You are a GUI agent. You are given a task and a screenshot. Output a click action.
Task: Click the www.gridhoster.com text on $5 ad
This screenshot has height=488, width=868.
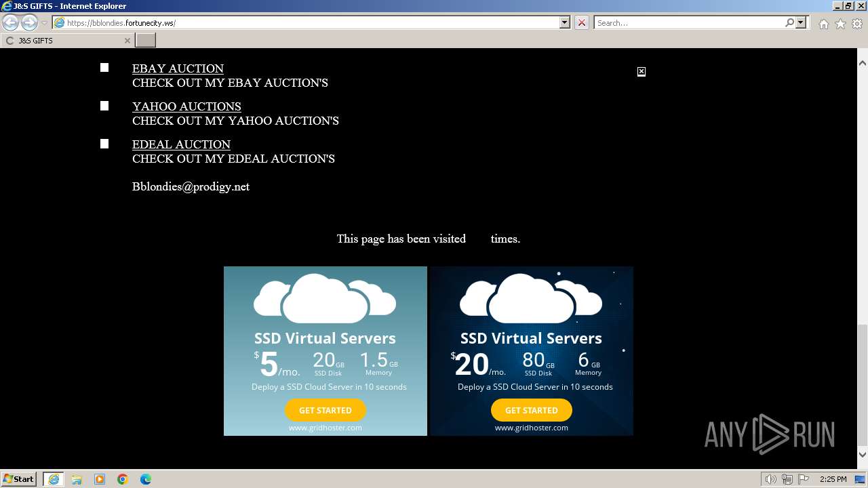tap(325, 428)
